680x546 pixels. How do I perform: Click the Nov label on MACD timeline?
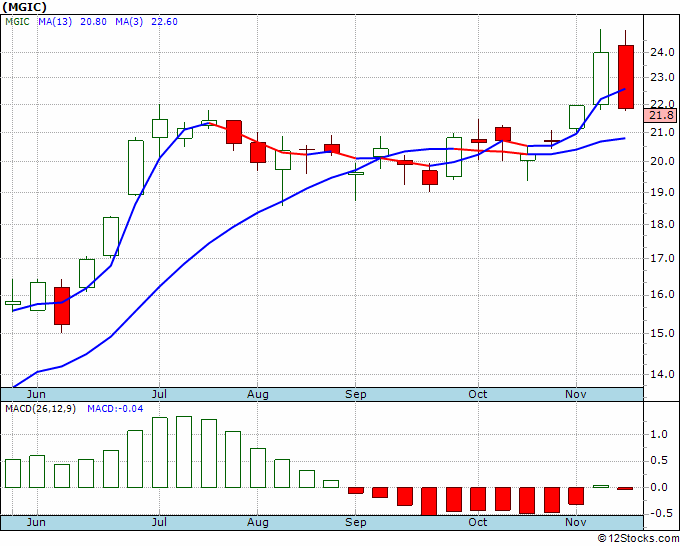[576, 522]
